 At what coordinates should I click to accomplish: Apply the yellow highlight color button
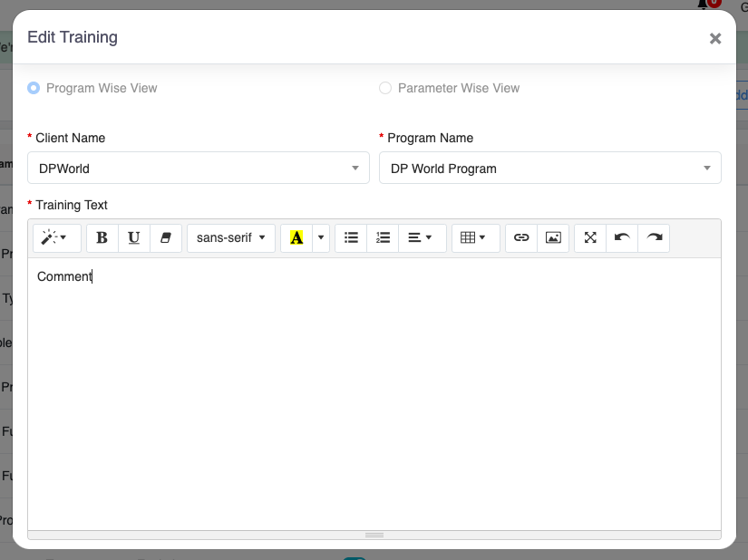[x=296, y=237]
